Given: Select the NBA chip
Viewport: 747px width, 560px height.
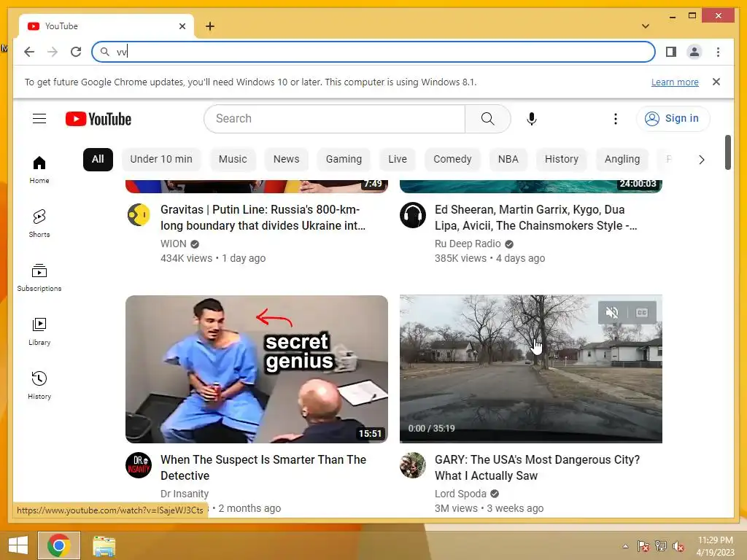Looking at the screenshot, I should tap(508, 159).
